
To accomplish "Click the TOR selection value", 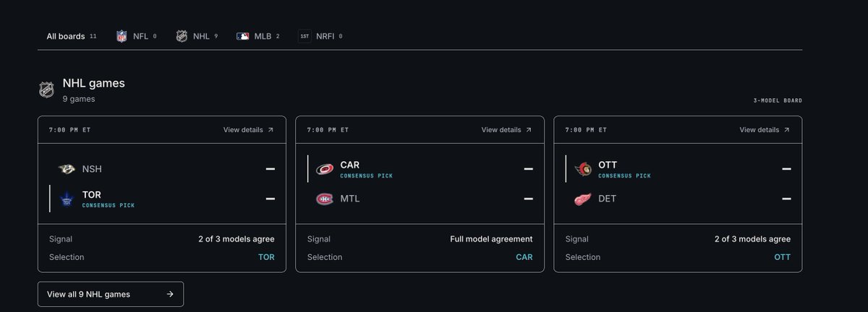I will pos(266,257).
